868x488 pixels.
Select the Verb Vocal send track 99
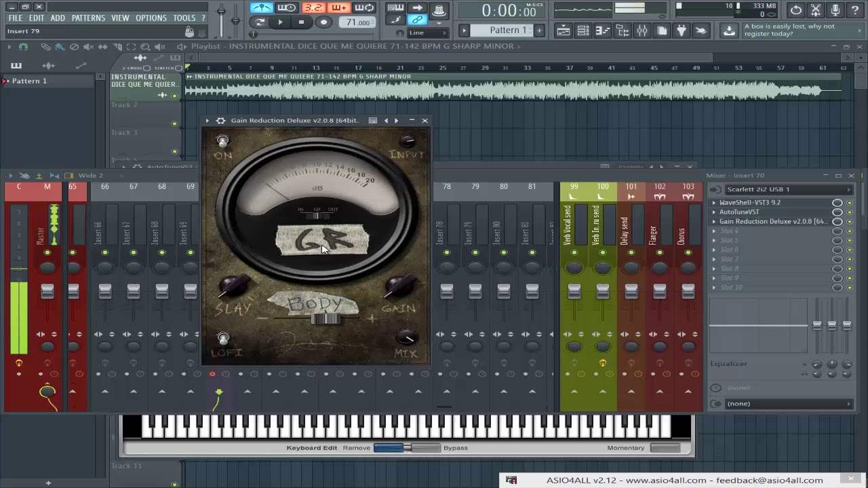tap(574, 298)
